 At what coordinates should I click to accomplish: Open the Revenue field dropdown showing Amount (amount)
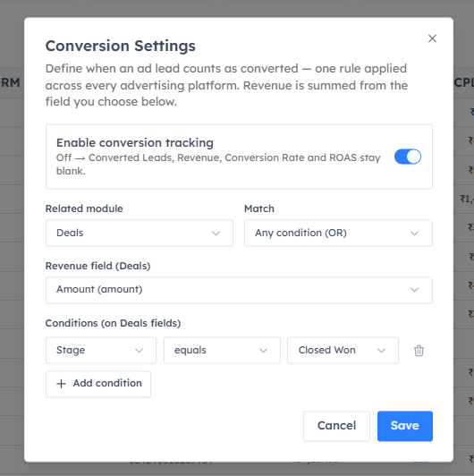pyautogui.click(x=239, y=290)
